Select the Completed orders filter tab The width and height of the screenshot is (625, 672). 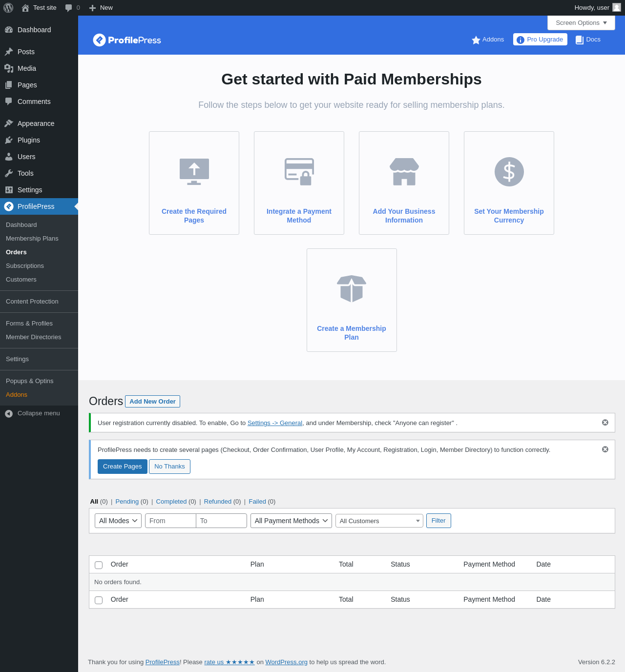[171, 502]
